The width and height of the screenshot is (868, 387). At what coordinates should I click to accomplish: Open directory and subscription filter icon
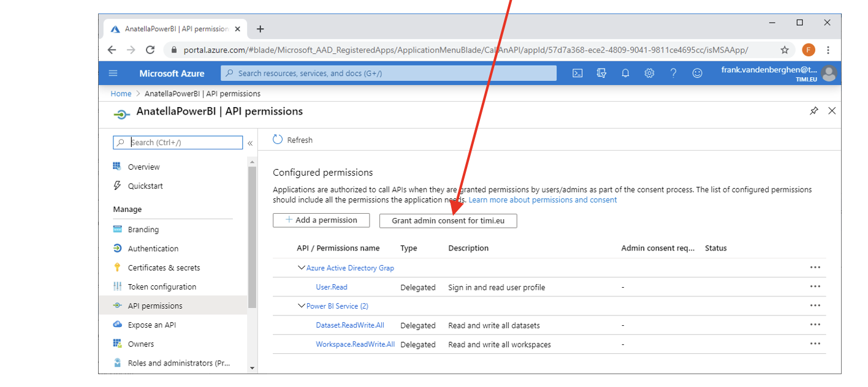[x=601, y=73]
